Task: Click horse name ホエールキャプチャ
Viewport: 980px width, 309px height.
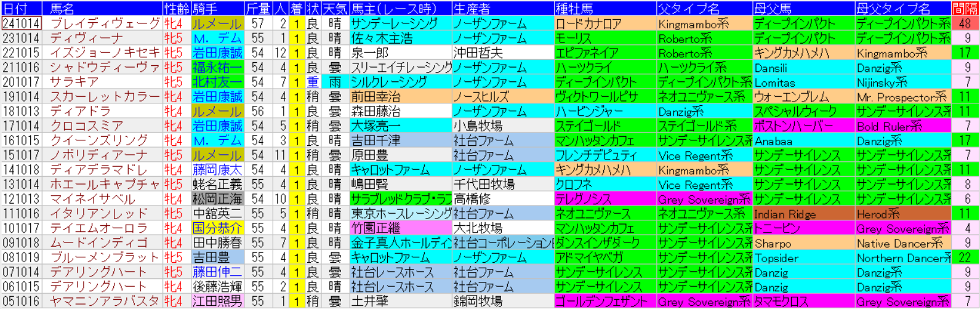Action: point(102,185)
